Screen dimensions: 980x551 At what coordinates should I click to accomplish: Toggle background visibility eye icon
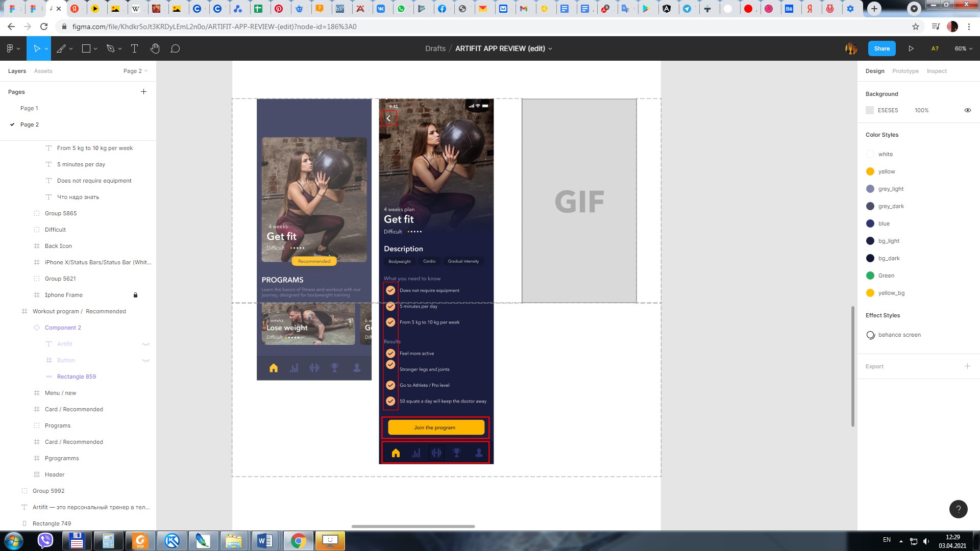pyautogui.click(x=967, y=110)
